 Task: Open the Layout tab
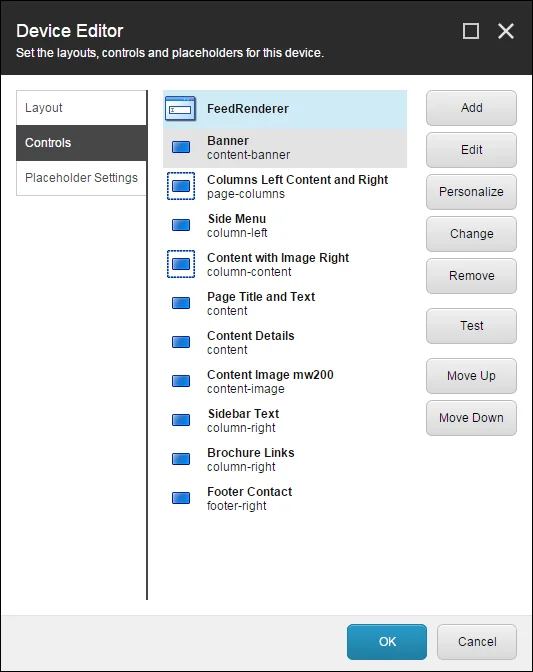point(81,108)
